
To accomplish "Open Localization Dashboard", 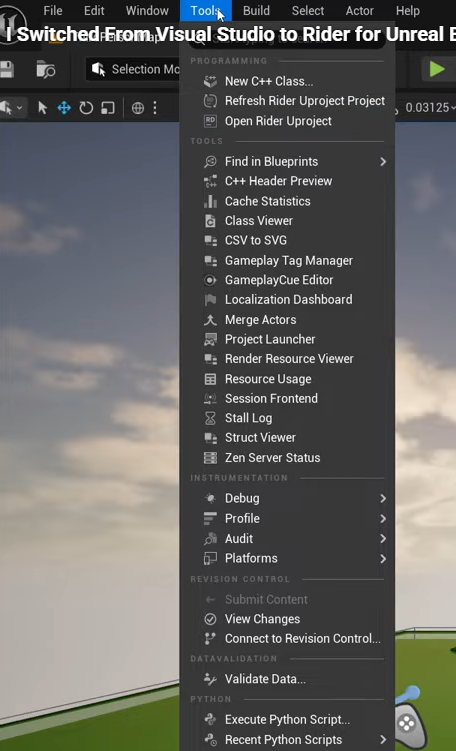I will (x=287, y=300).
